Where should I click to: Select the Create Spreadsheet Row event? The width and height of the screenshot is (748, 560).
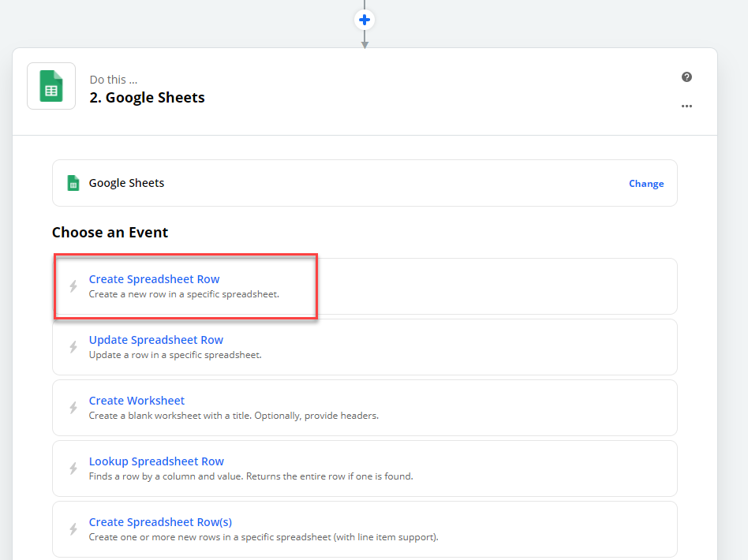coord(154,279)
